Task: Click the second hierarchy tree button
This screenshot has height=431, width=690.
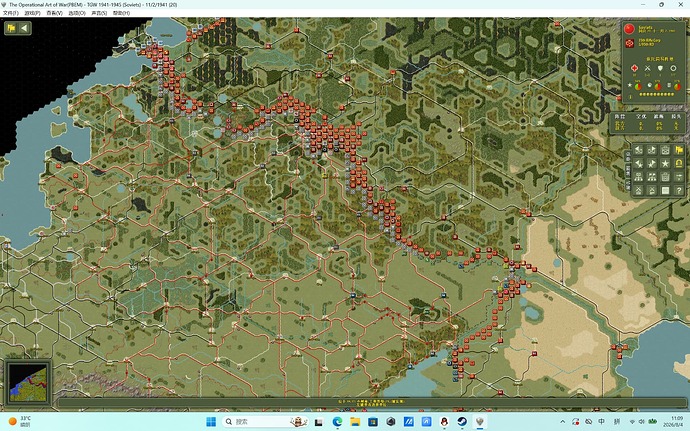Action: click(x=652, y=177)
